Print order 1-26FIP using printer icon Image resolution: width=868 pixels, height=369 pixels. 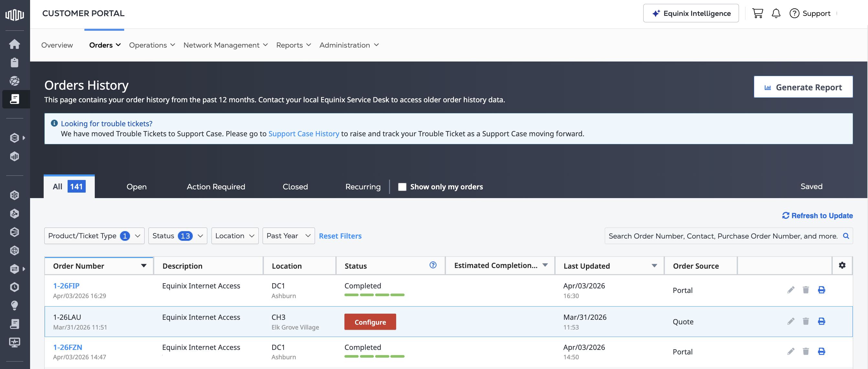(x=821, y=290)
